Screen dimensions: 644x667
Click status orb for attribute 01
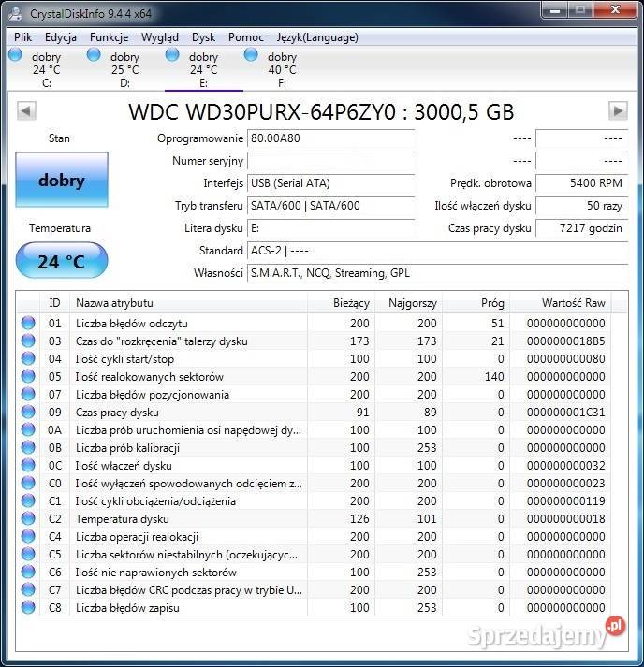28,324
